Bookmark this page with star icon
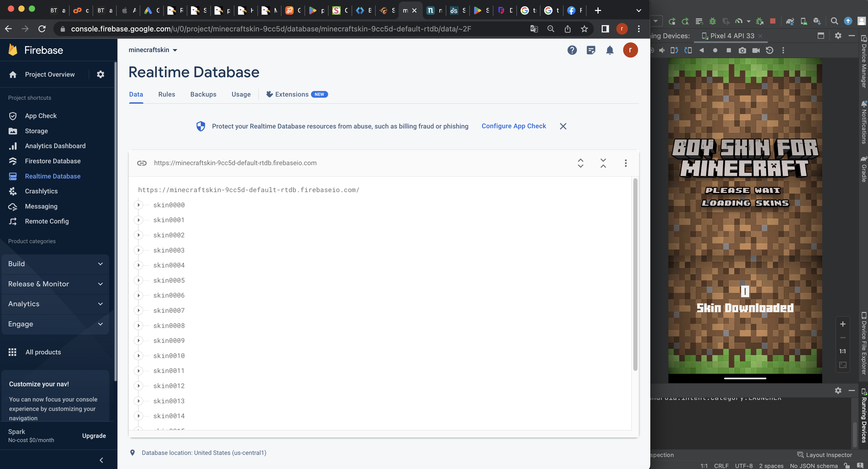 point(584,29)
